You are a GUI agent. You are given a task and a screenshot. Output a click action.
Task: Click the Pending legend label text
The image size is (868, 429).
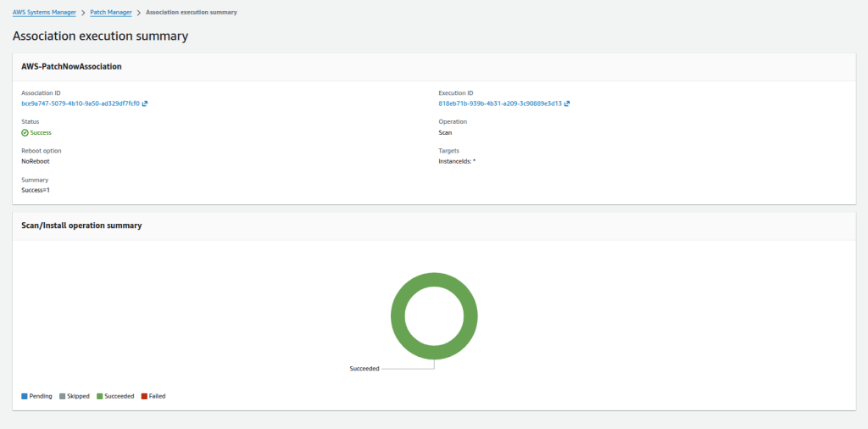click(41, 396)
